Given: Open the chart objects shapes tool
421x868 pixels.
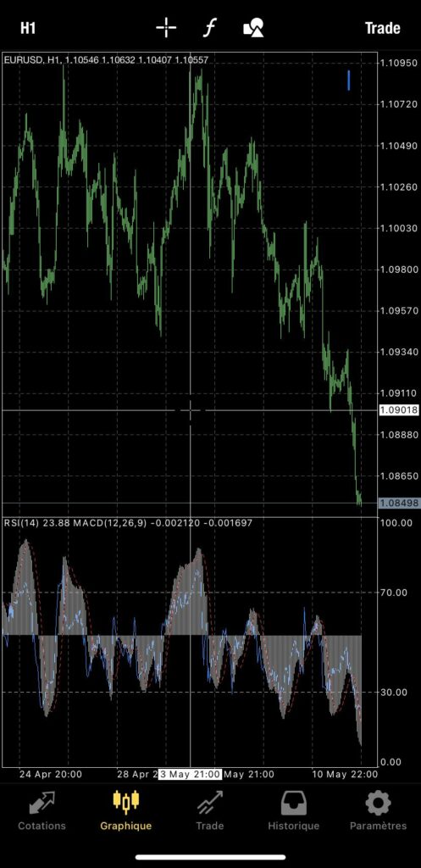Looking at the screenshot, I should coord(254,28).
